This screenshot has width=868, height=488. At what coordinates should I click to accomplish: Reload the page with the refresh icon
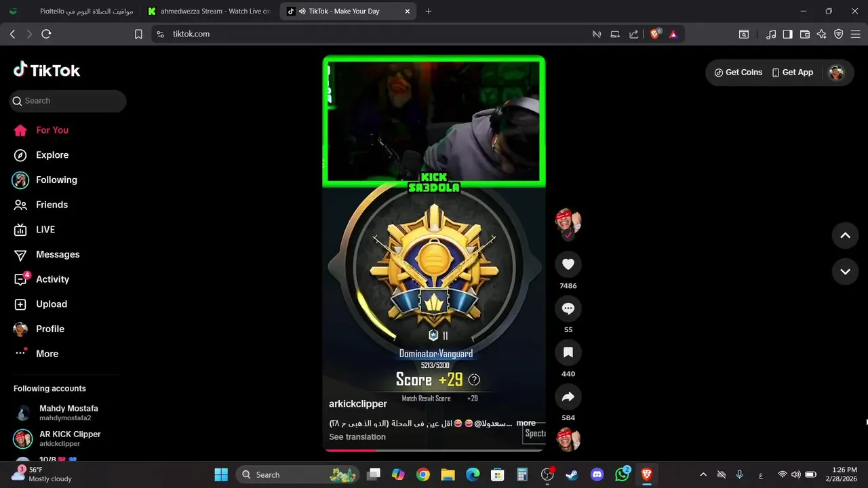click(46, 34)
